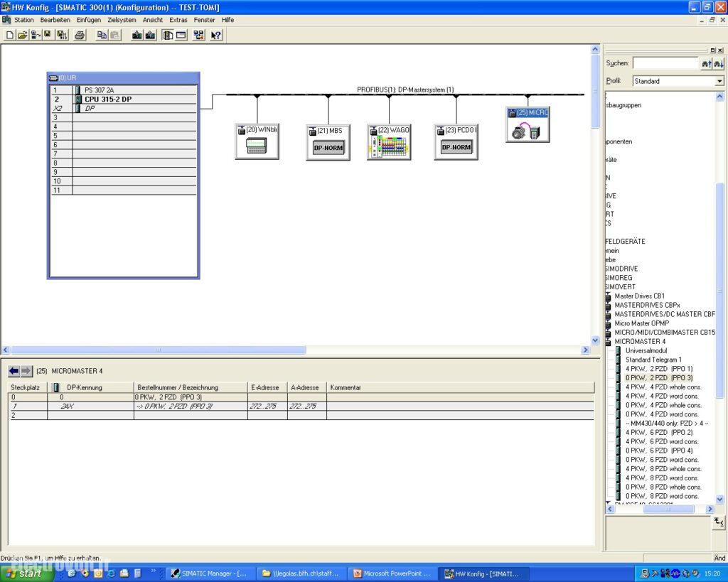728x582 pixels.
Task: Toggle the hardware catalog view toolbar button
Action: point(168,35)
